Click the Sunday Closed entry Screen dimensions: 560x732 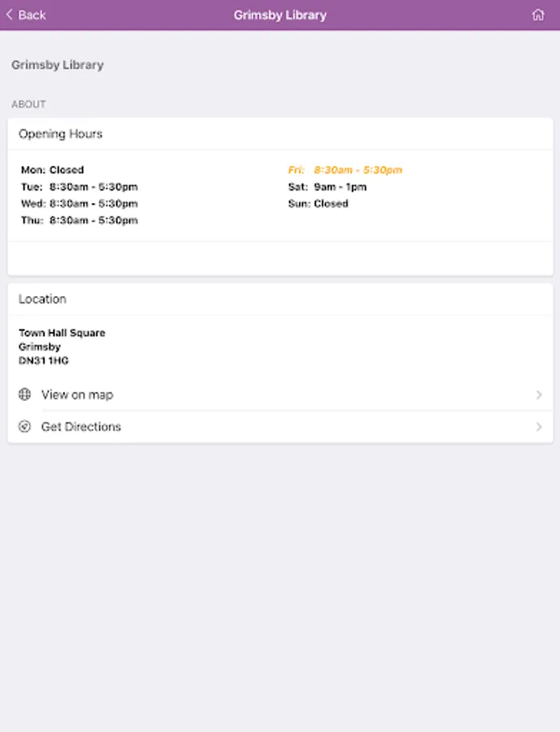pos(318,203)
